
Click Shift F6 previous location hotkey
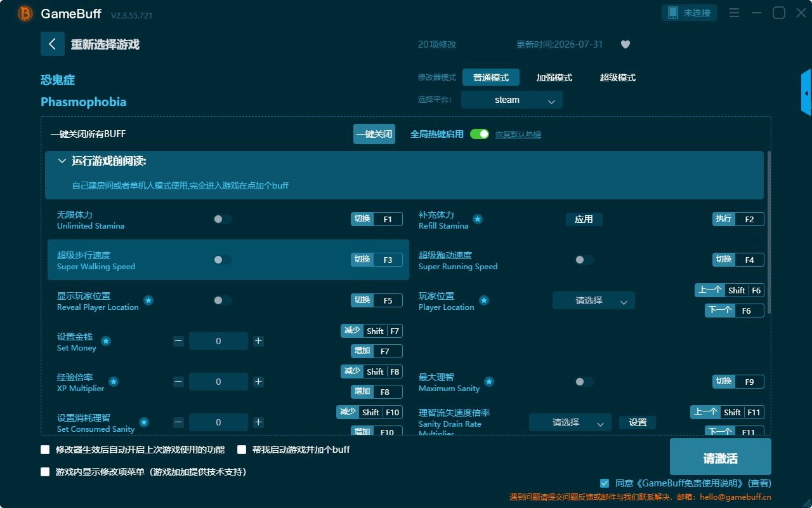[x=730, y=290]
